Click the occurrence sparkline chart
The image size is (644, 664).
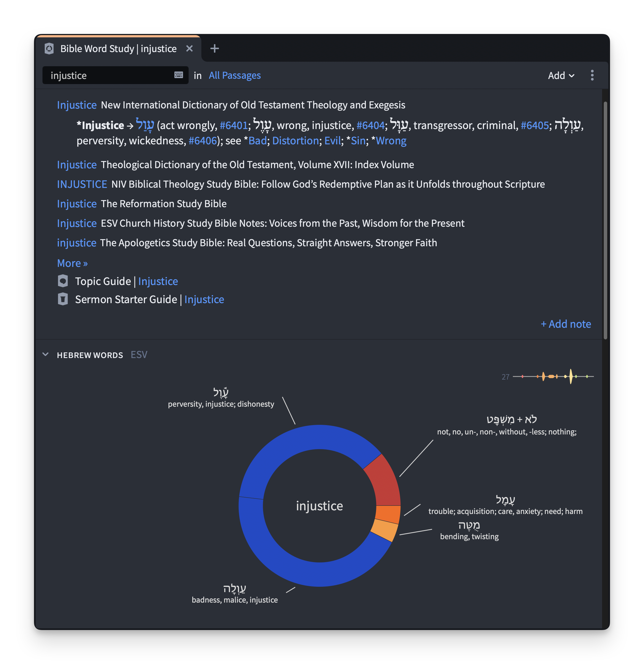point(553,376)
